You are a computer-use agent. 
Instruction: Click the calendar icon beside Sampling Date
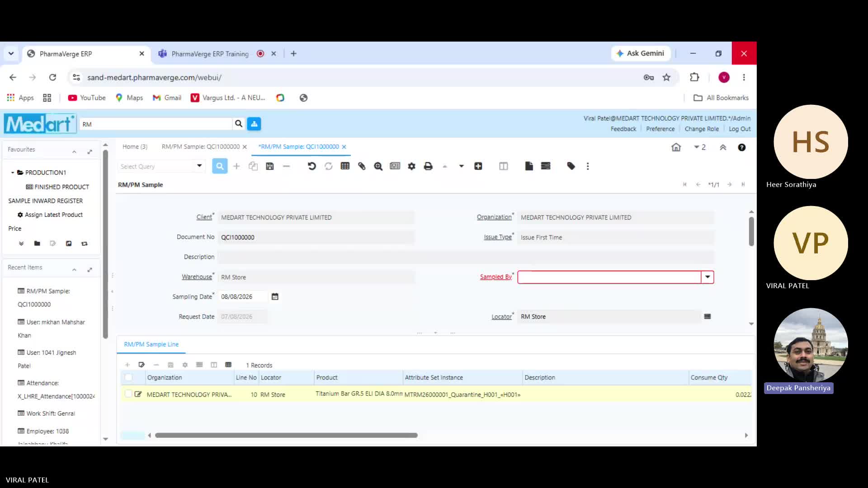275,297
